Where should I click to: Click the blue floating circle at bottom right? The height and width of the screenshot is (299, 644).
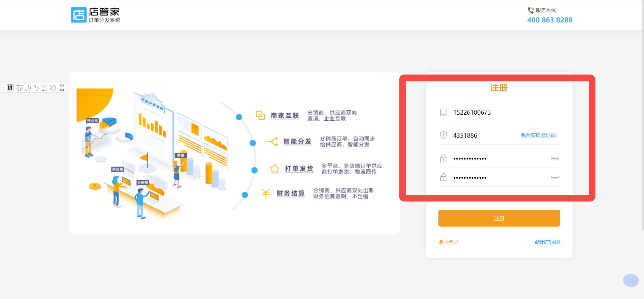click(631, 281)
